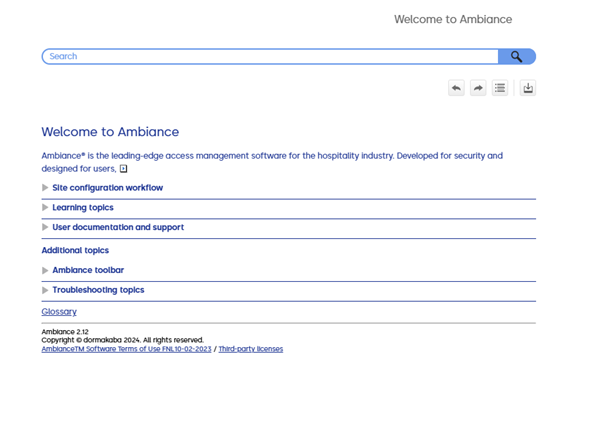The image size is (594, 435).
Task: Click the Ambiance 2.12 version text
Action: pyautogui.click(x=65, y=332)
